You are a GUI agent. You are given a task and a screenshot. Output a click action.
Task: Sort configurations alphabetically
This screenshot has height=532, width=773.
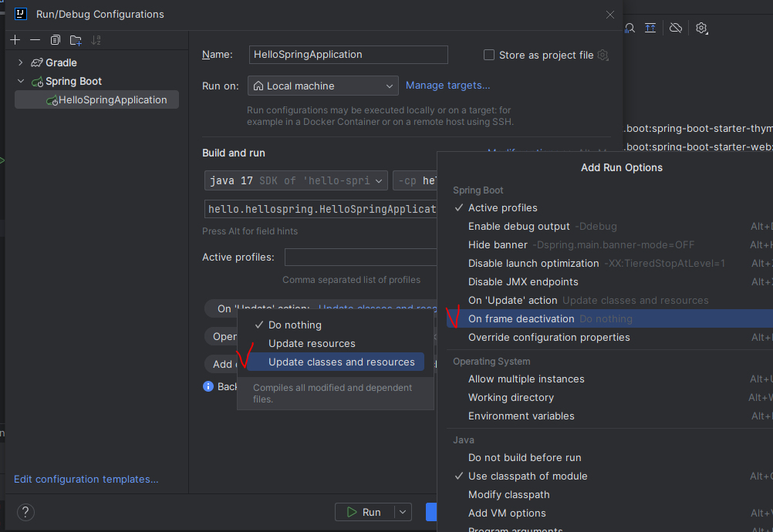(x=96, y=40)
